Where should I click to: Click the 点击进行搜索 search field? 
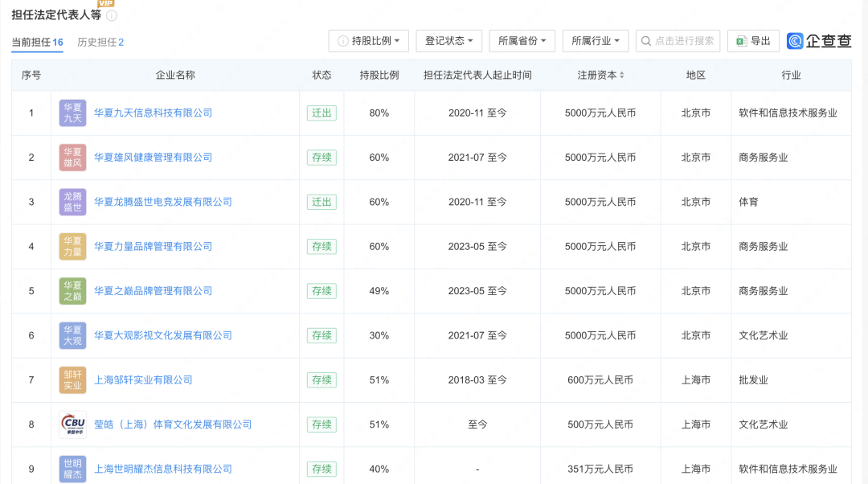(x=678, y=41)
